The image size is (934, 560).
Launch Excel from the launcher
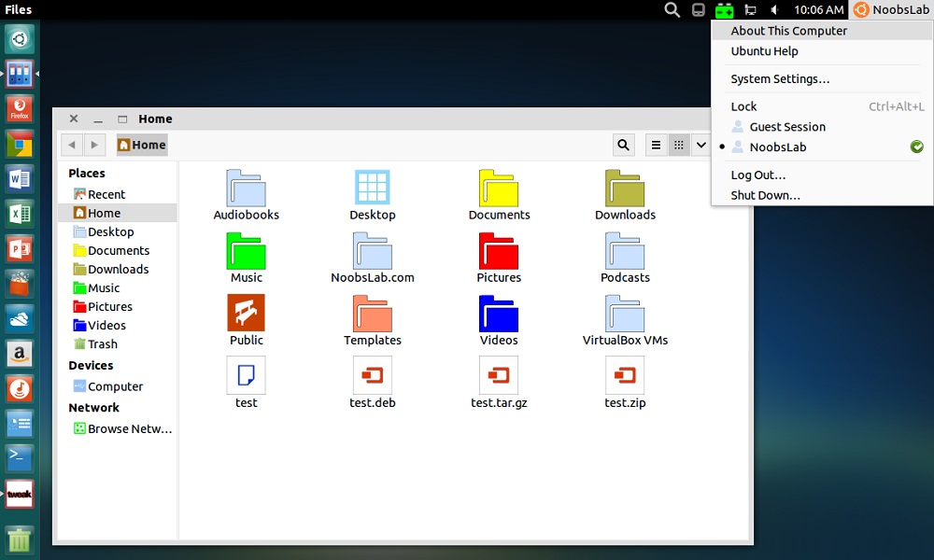tap(19, 214)
